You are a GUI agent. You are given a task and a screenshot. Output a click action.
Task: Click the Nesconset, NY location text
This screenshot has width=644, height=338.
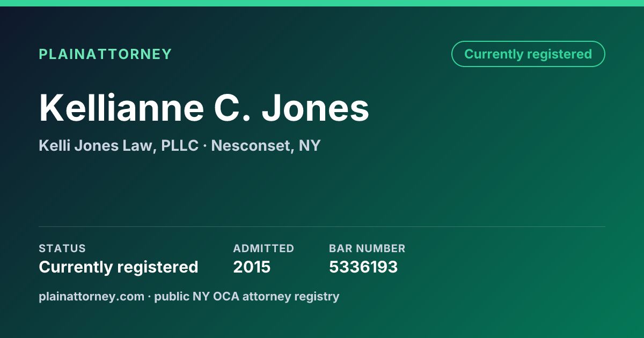266,146
